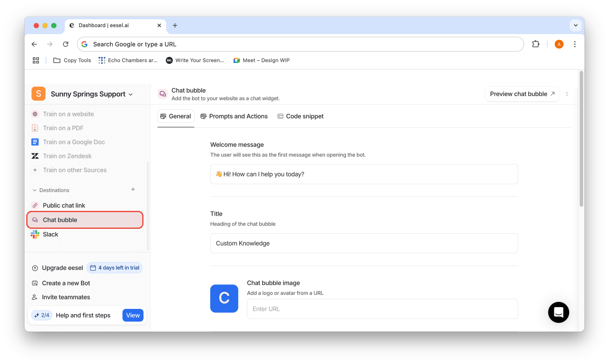Image resolution: width=609 pixels, height=364 pixels.
Task: Reload the page with the refresh icon
Action: click(x=66, y=44)
